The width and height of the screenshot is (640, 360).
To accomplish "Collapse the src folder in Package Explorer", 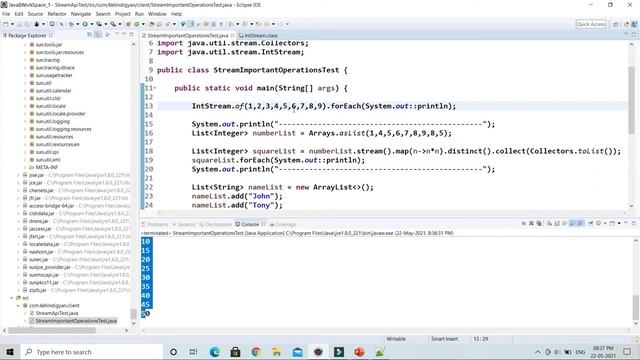I will (12, 298).
